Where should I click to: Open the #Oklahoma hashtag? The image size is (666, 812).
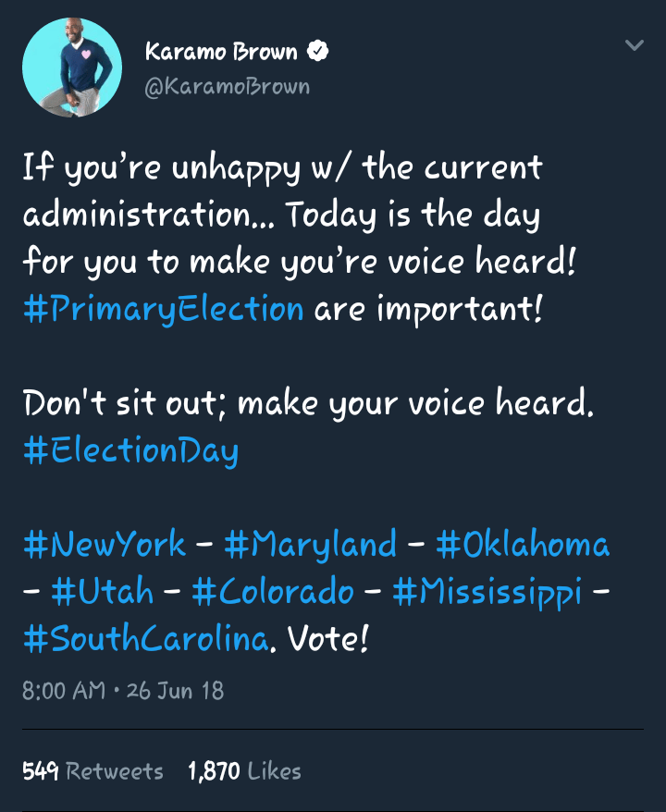pyautogui.click(x=523, y=543)
